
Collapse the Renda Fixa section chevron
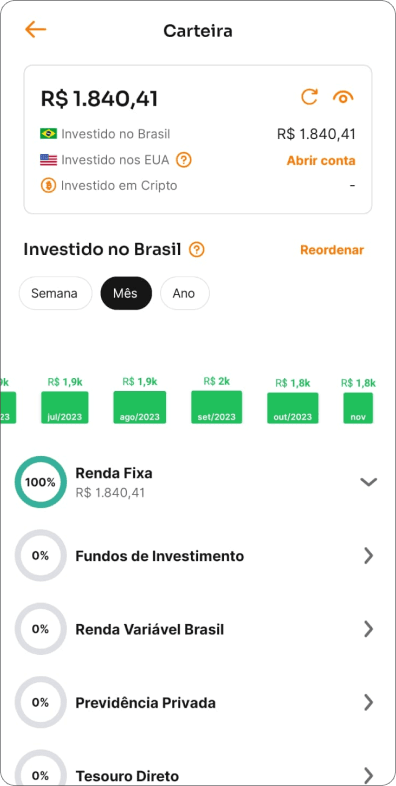(368, 482)
